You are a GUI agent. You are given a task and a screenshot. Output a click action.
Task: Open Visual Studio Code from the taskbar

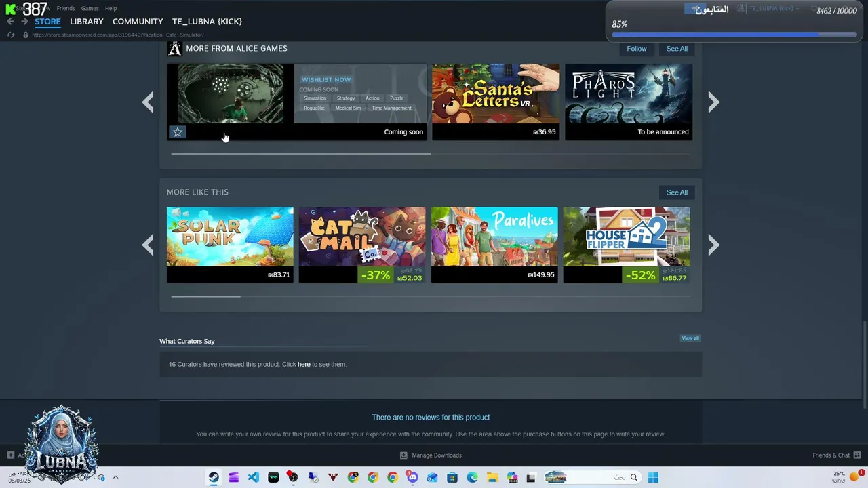[253, 477]
